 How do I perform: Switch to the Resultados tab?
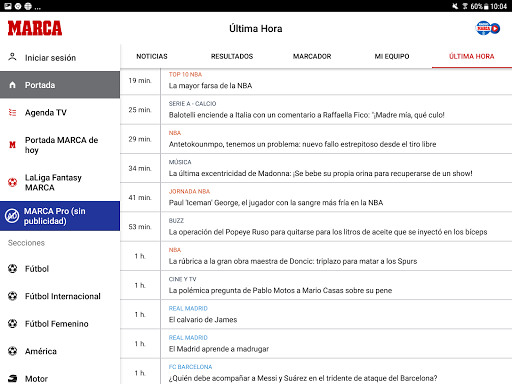[232, 56]
